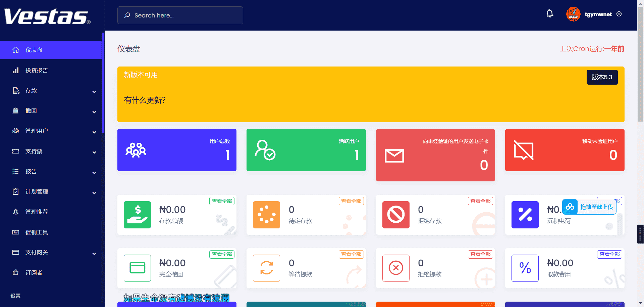Click the notification bell icon
Viewport: 644px width, 307px height.
[x=549, y=14]
